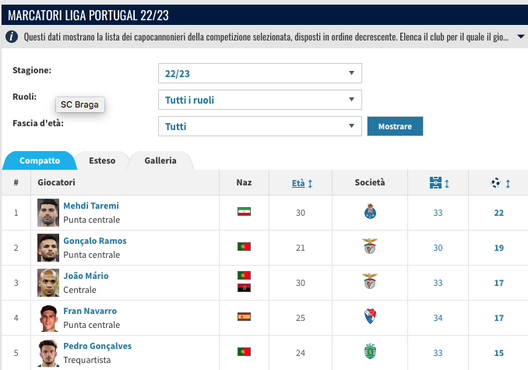Click the Iran flag next to Mehdi Taremi

(x=244, y=211)
